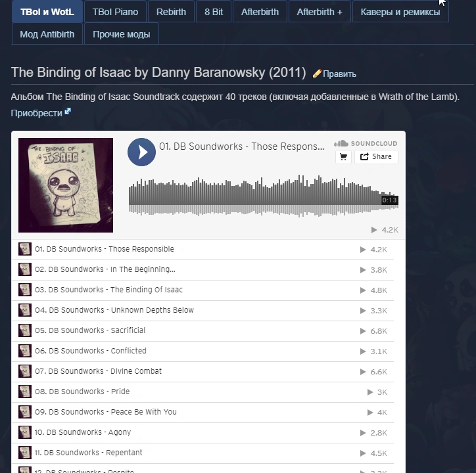The image size is (476, 473).
Task: Click the play count icon for Those Responsible row
Action: click(x=363, y=250)
